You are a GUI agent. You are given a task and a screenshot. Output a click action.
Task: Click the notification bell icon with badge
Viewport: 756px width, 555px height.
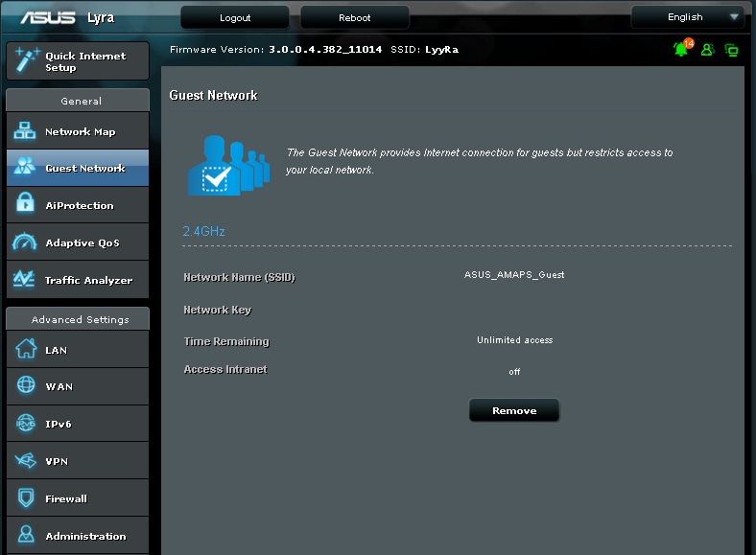(681, 49)
